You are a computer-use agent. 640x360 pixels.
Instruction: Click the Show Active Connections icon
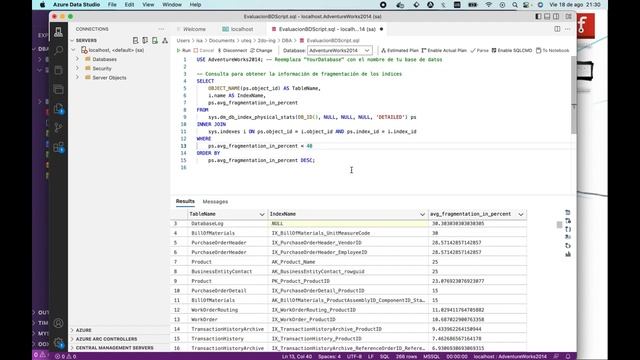pos(155,40)
